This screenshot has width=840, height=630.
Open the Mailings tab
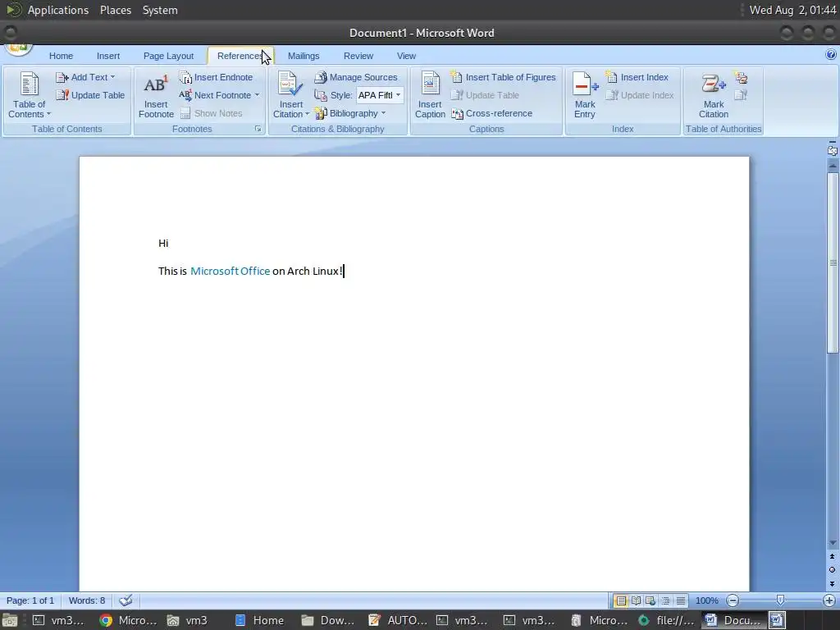point(304,56)
